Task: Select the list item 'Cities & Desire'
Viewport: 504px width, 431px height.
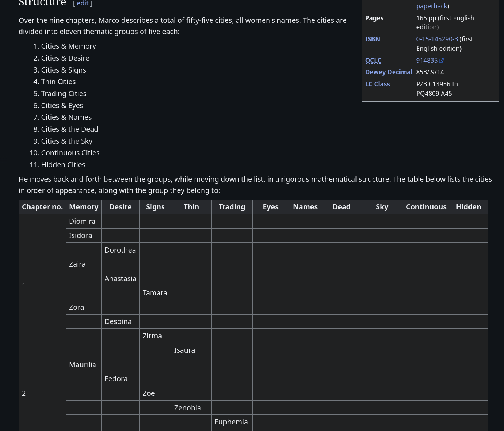Action: pyautogui.click(x=65, y=58)
